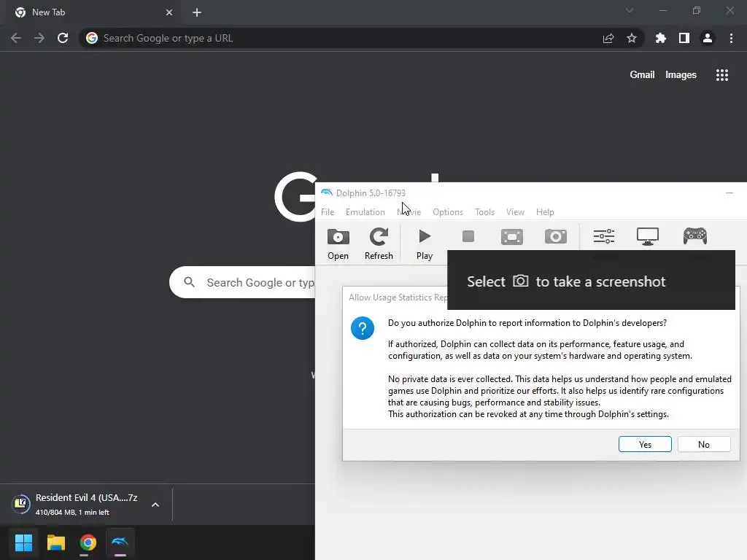
Task: Open the Emulation menu in Dolphin
Action: click(365, 212)
